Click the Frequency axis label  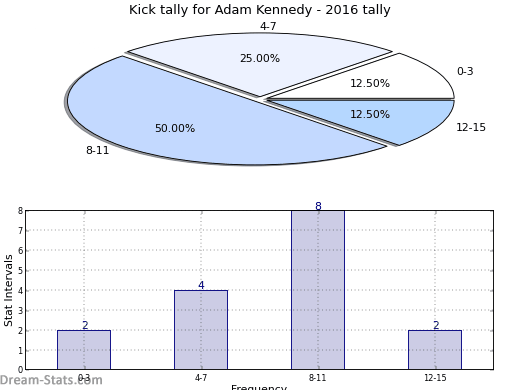coord(259,387)
